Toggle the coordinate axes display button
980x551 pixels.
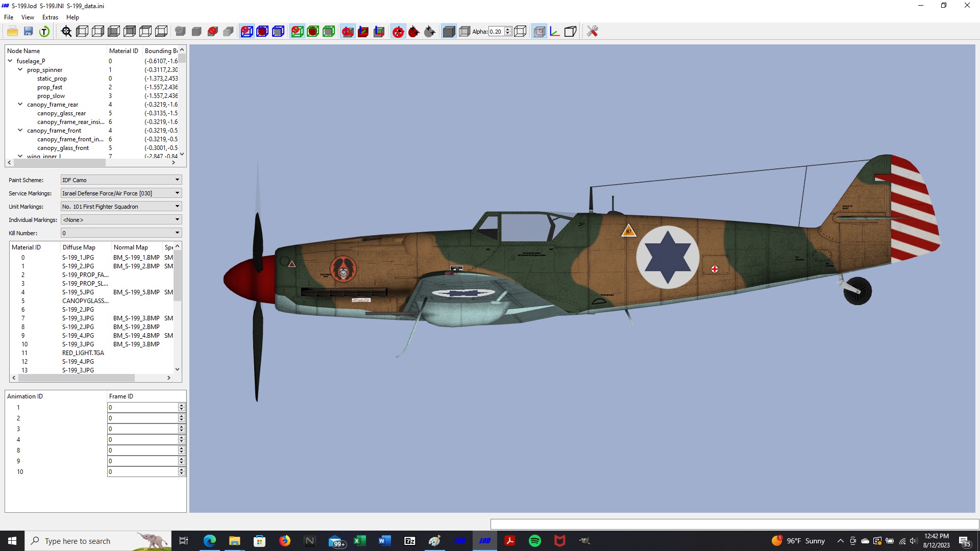[x=555, y=32]
